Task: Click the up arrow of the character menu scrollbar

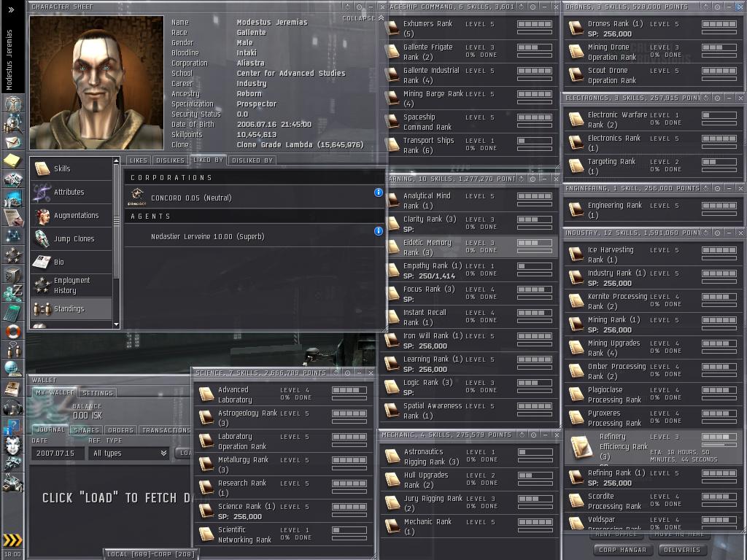Action: click(116, 161)
